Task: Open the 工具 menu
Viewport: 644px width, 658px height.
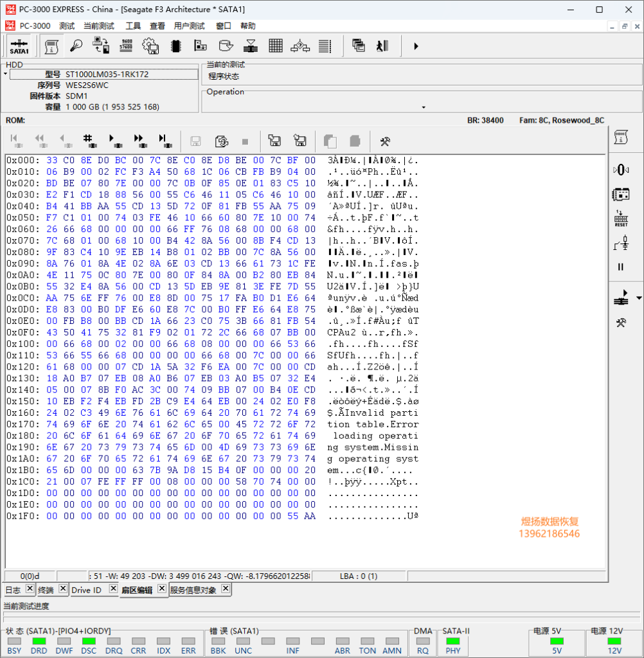Action: point(133,26)
